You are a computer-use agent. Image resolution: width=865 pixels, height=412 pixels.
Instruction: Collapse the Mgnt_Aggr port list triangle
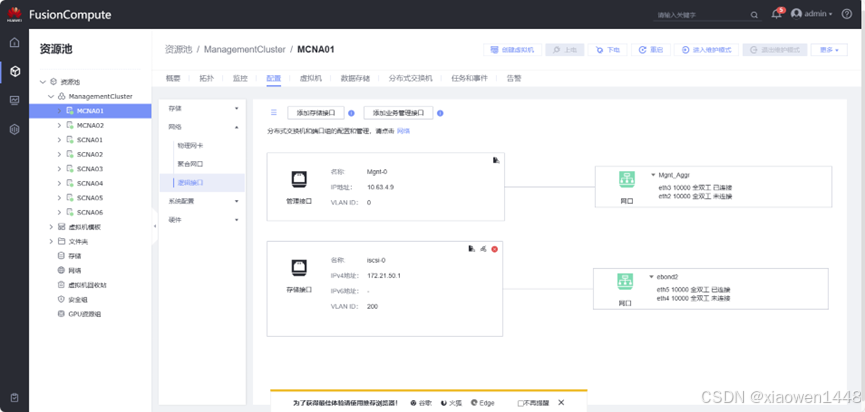(x=653, y=175)
